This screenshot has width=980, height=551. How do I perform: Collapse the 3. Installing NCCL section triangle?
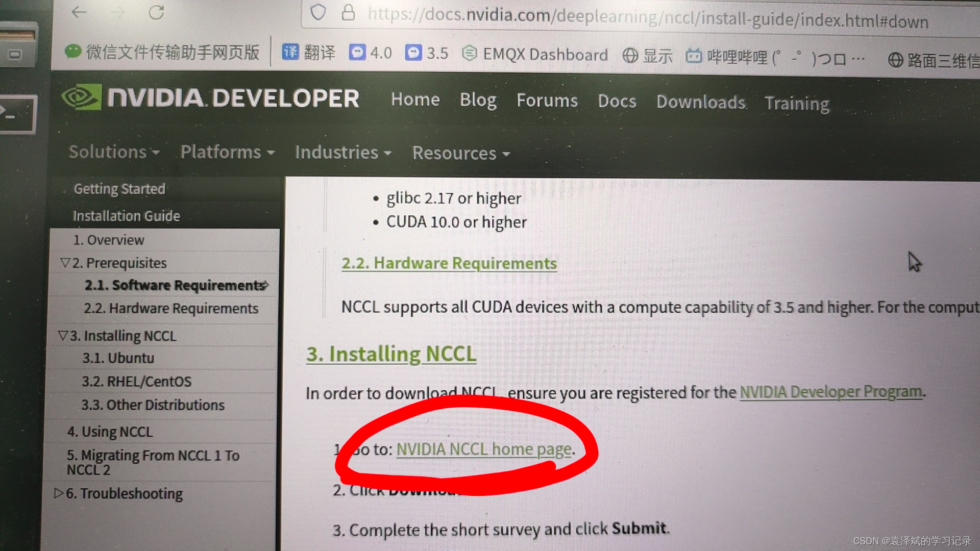click(63, 336)
